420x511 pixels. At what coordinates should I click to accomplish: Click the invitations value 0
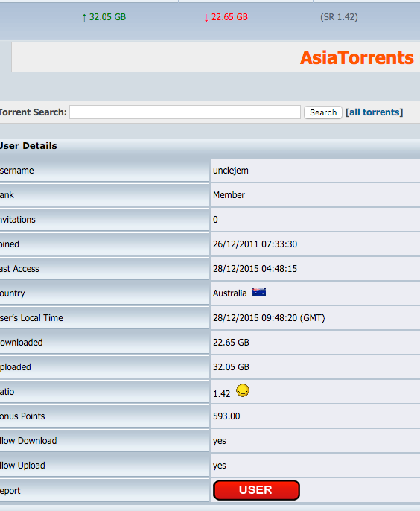pyautogui.click(x=215, y=220)
